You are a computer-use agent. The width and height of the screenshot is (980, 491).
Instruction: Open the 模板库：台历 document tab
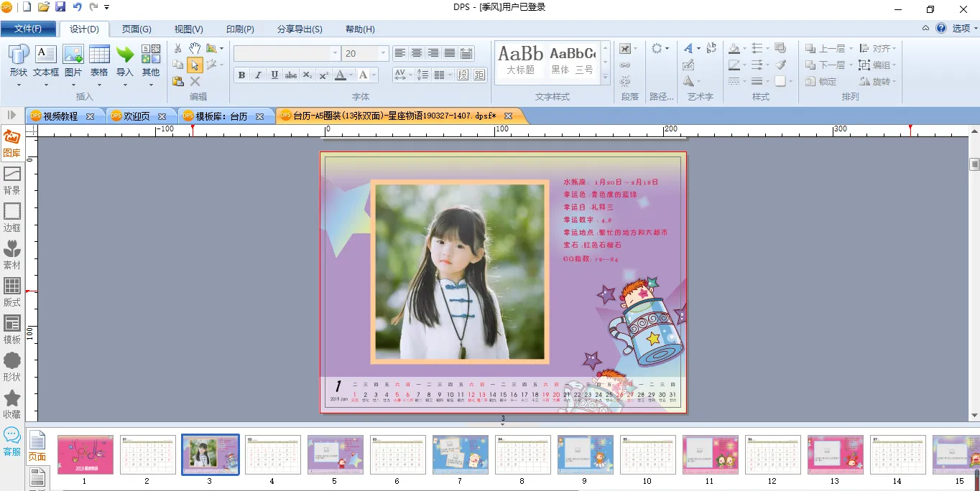click(x=221, y=116)
